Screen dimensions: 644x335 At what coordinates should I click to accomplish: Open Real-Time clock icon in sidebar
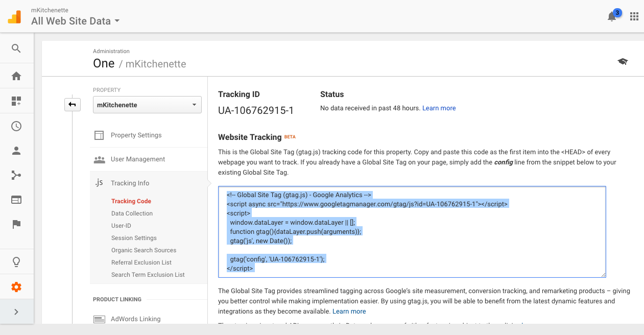click(x=16, y=126)
